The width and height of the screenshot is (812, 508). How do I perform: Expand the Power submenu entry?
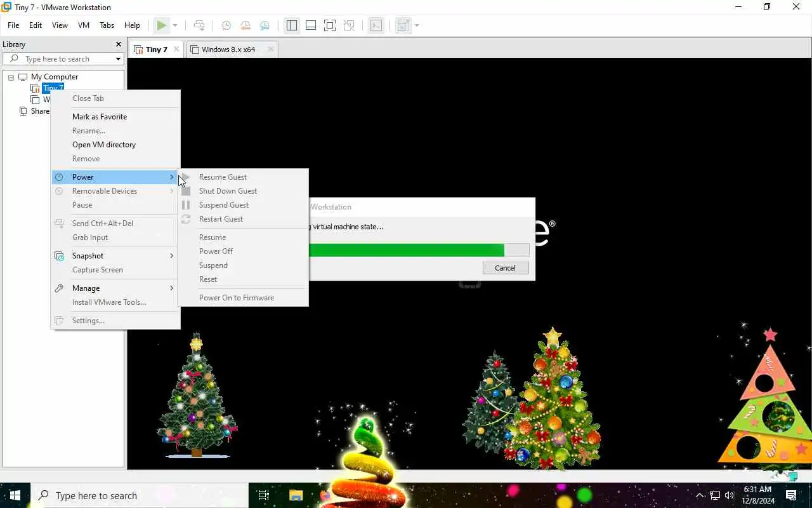coord(115,177)
